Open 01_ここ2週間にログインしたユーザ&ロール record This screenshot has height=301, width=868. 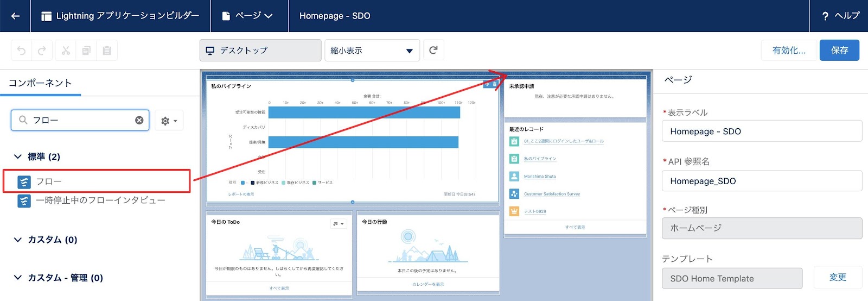point(564,141)
